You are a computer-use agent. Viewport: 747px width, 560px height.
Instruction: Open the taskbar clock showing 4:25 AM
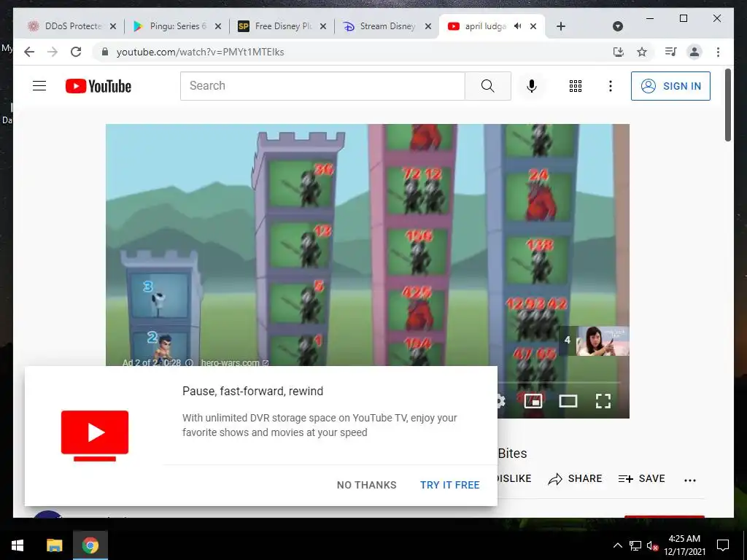coord(684,545)
